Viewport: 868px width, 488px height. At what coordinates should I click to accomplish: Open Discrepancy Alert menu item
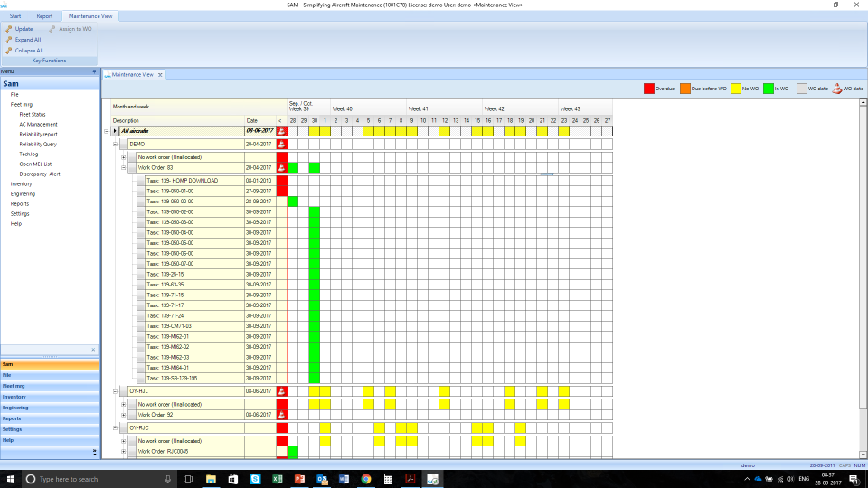click(x=40, y=174)
